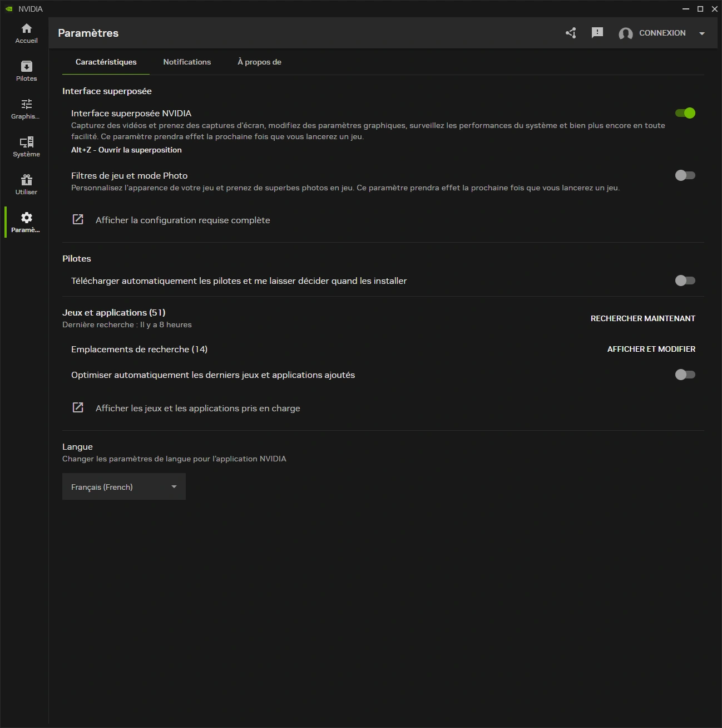Enable Optimiser automatiquement les derniers jeux
The height and width of the screenshot is (728, 722).
[685, 375]
